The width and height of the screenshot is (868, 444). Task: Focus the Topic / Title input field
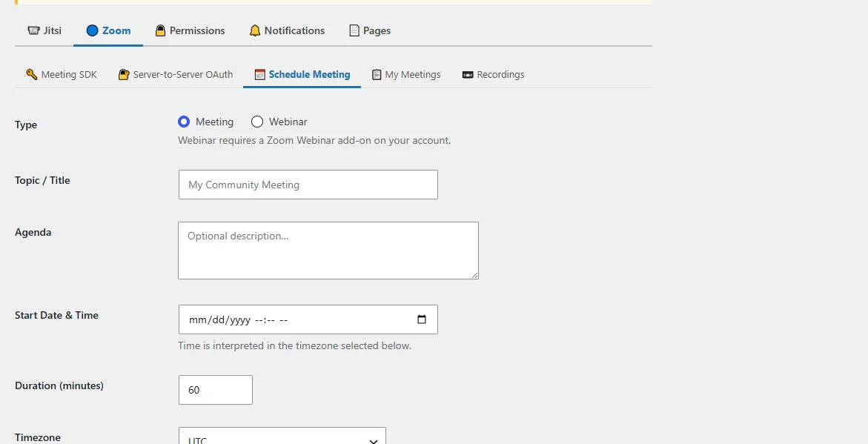[308, 185]
